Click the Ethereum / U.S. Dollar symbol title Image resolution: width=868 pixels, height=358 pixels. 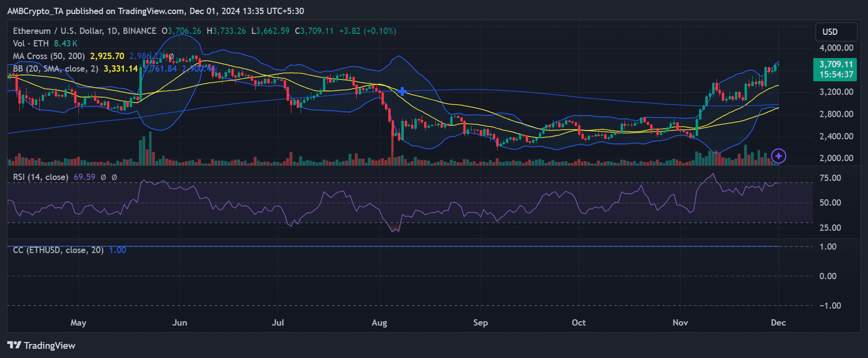(84, 31)
